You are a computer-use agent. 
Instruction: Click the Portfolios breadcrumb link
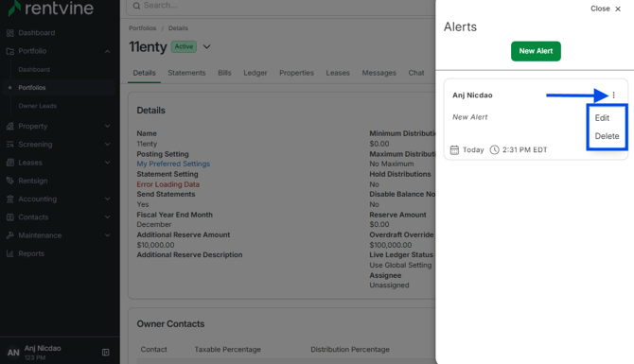(142, 28)
